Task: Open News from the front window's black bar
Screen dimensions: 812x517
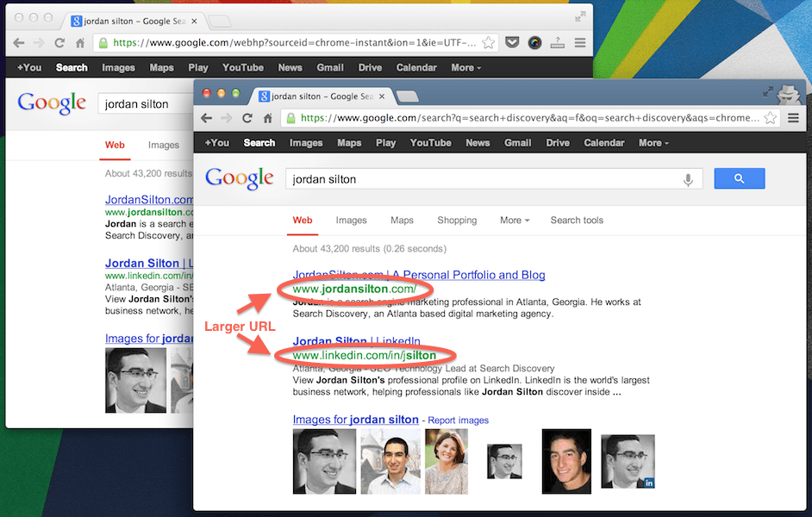Action: (478, 143)
